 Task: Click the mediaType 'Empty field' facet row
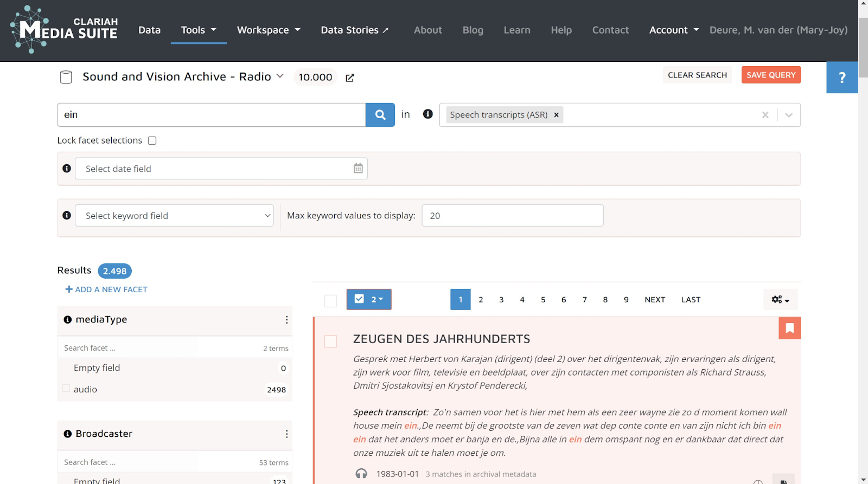coord(175,368)
